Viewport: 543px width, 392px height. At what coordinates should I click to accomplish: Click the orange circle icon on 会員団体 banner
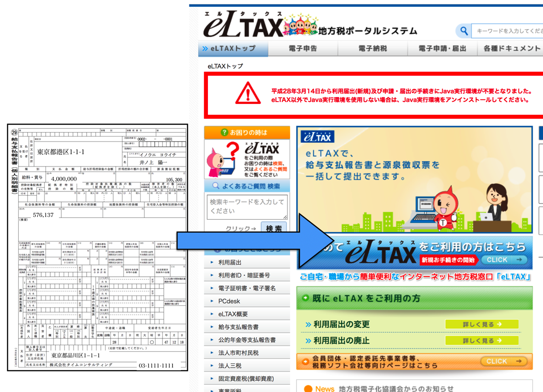[x=306, y=362]
